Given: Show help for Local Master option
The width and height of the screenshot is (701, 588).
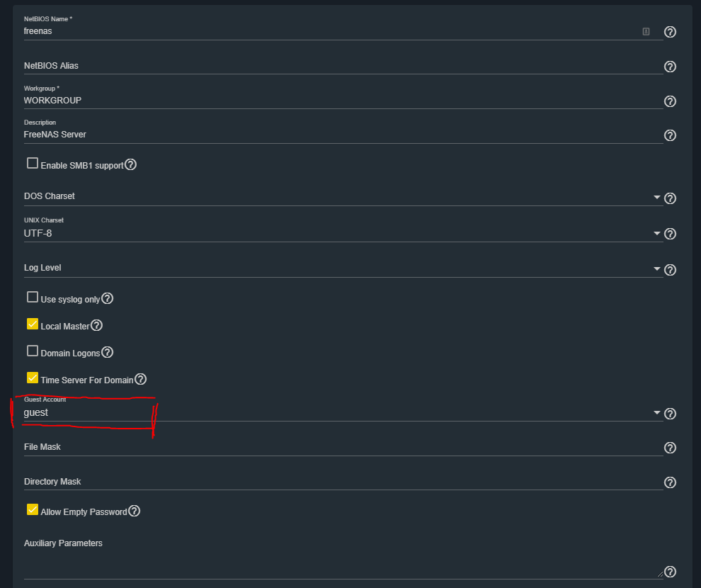Looking at the screenshot, I should [96, 325].
